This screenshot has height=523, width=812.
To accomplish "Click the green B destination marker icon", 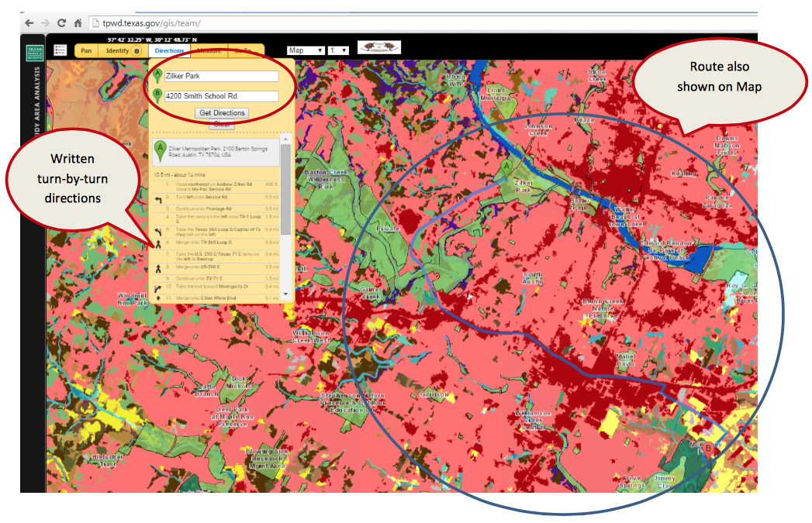I will [158, 96].
